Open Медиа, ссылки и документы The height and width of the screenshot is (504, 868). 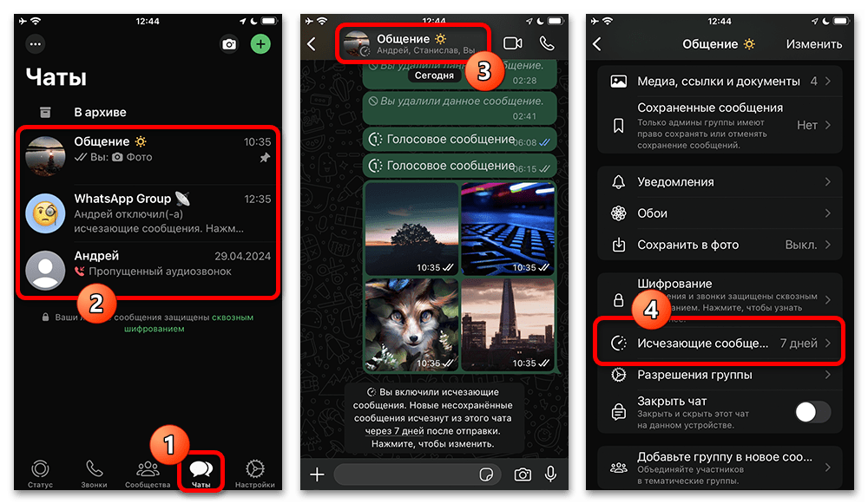720,82
